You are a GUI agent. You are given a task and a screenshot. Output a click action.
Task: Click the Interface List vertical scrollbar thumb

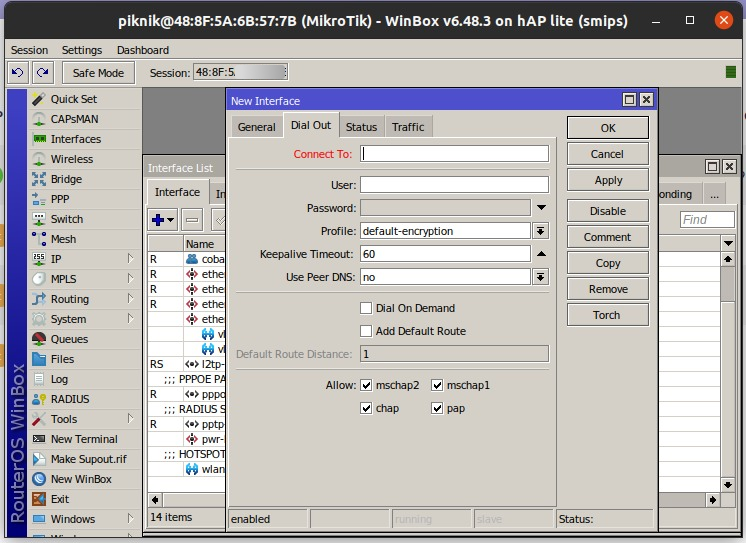click(x=727, y=284)
